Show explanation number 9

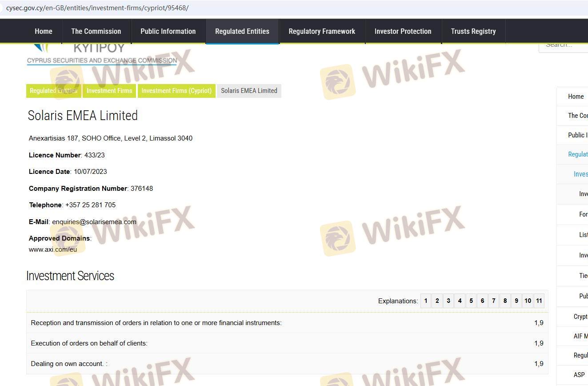[x=516, y=301]
